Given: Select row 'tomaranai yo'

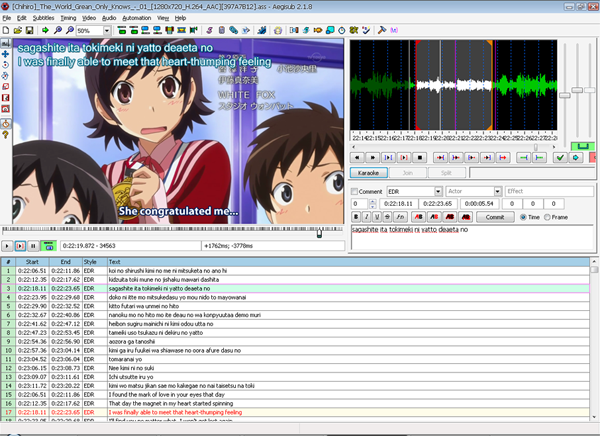Looking at the screenshot, I should (x=295, y=359).
